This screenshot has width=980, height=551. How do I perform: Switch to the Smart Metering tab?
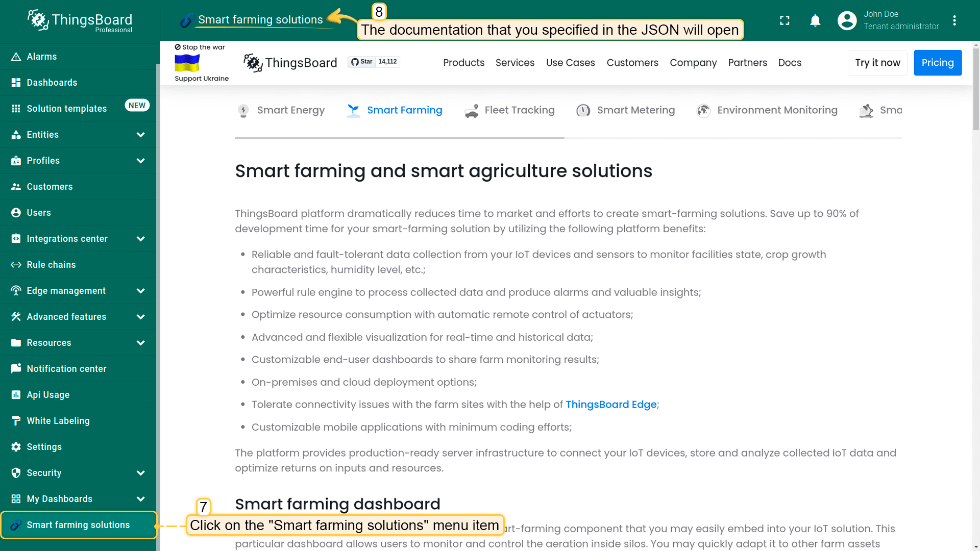coord(625,110)
